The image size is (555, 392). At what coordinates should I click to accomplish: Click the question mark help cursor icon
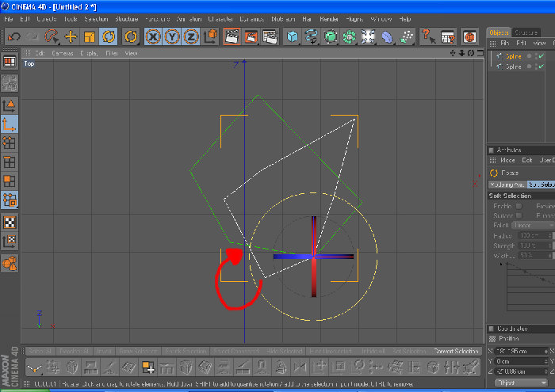click(429, 36)
